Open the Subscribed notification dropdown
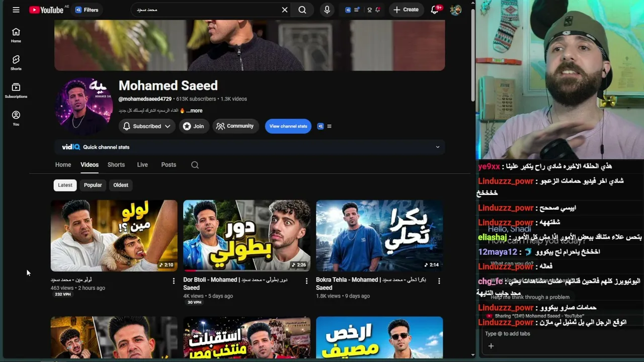 tap(147, 126)
